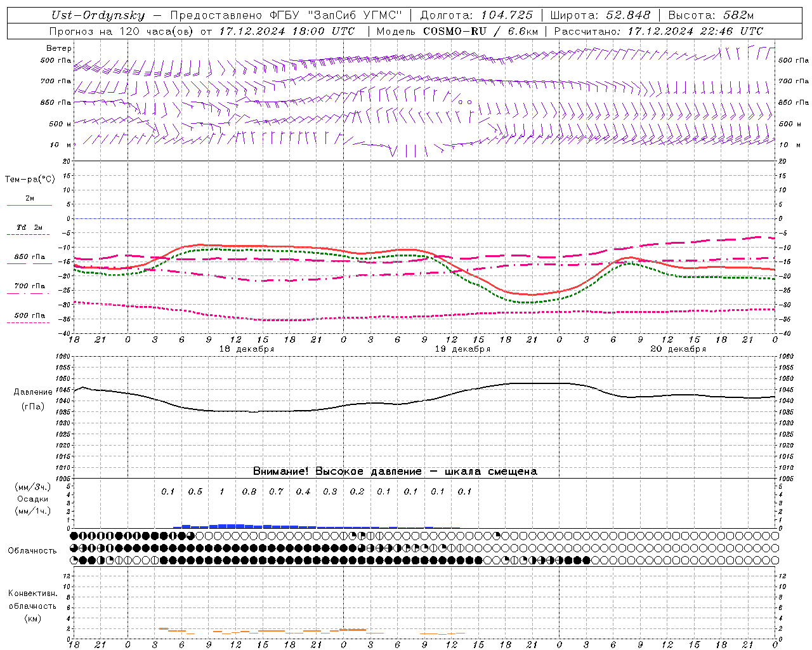Click the precipitation value "0.3"

coord(330,492)
